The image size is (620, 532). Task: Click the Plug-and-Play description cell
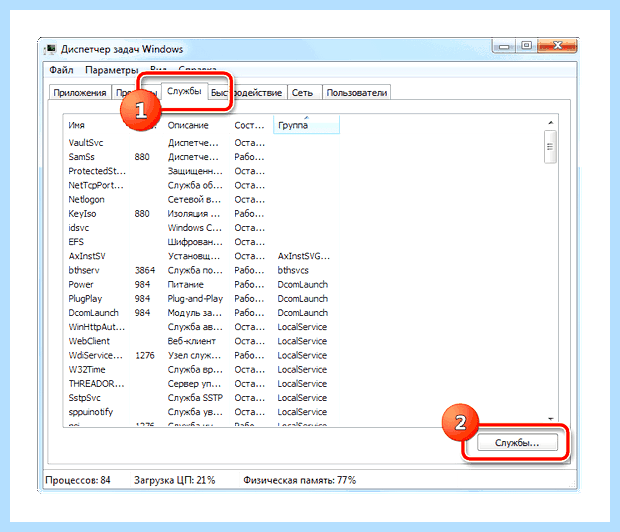click(195, 299)
